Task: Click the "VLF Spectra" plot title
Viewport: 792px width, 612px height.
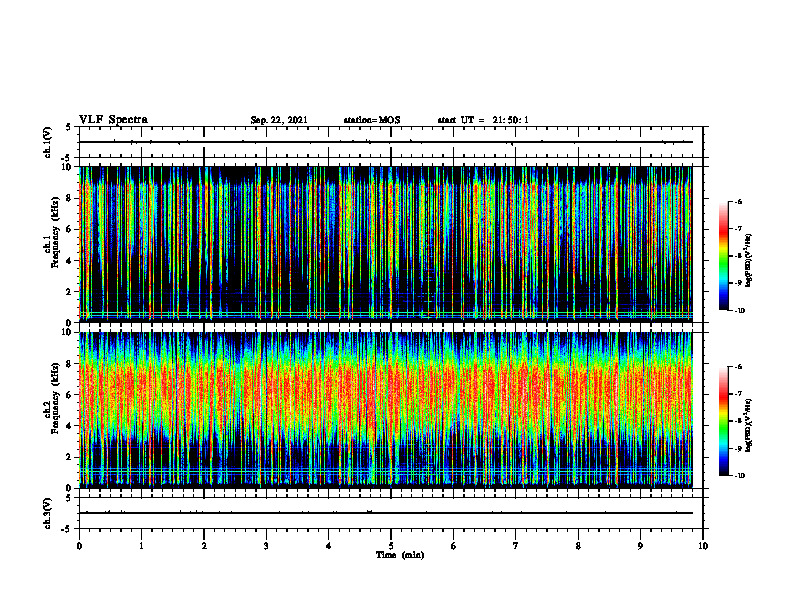Action: pyautogui.click(x=113, y=120)
